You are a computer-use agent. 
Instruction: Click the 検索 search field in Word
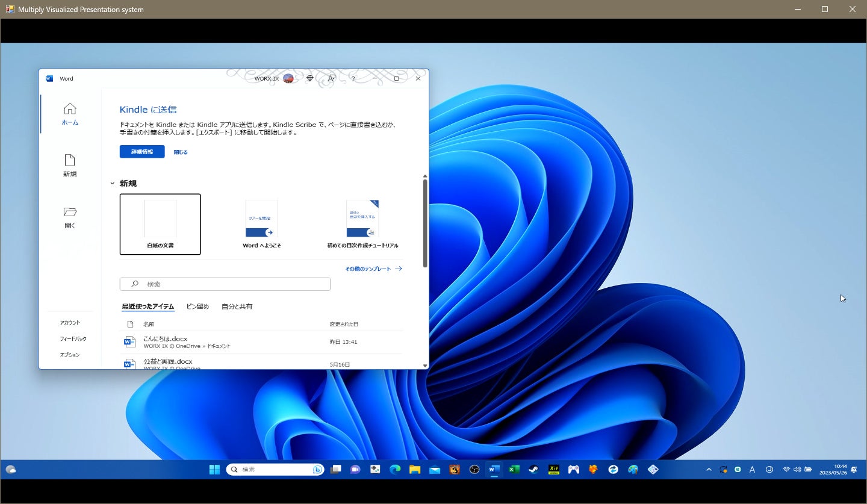(225, 284)
